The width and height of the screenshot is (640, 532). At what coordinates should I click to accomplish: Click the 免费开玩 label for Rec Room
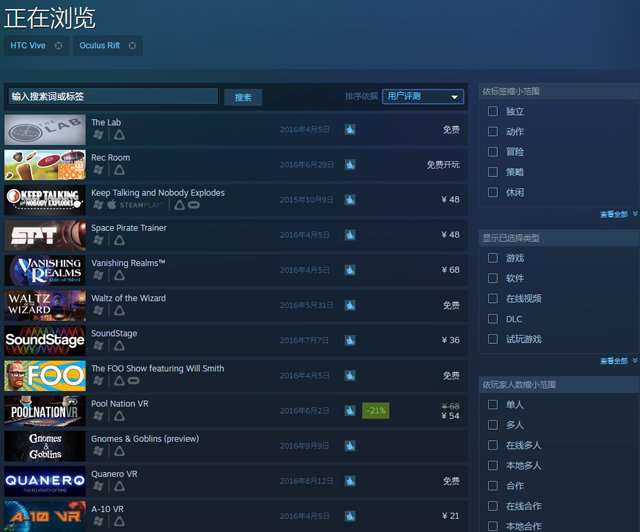pyautogui.click(x=443, y=165)
